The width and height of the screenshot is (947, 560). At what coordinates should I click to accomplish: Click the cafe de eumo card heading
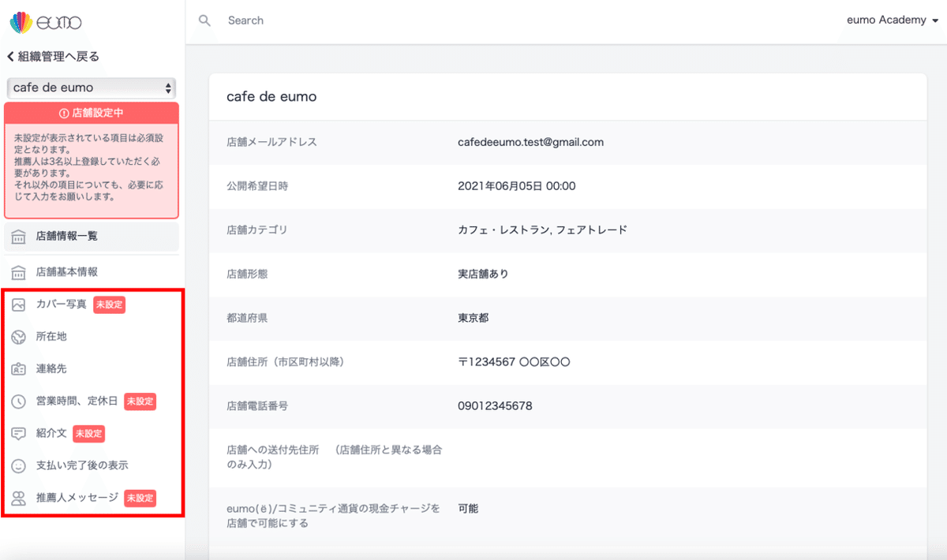[x=271, y=97]
